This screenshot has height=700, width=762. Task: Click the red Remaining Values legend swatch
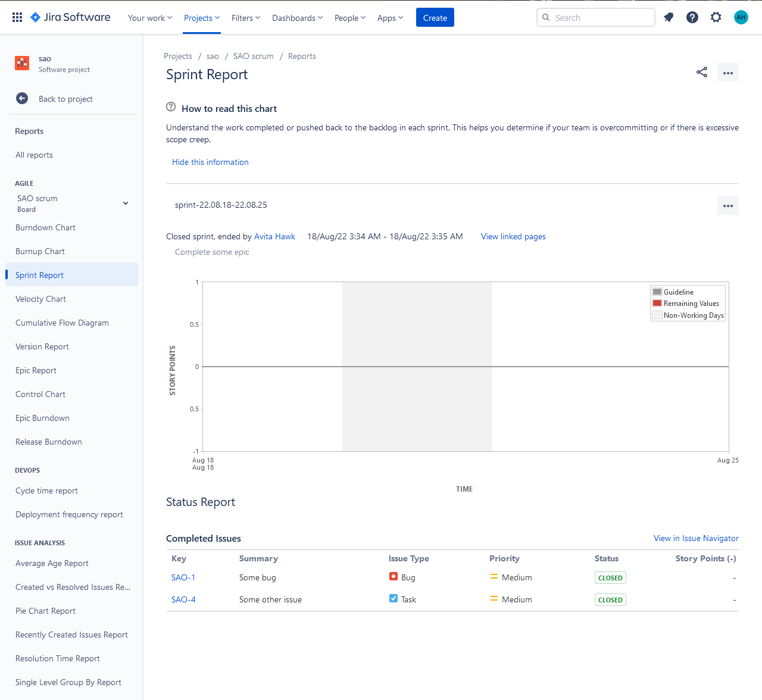657,303
